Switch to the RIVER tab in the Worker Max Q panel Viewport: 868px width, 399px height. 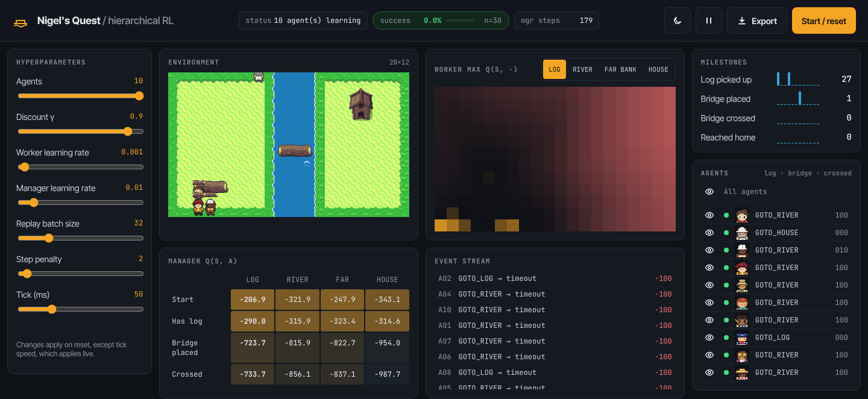click(582, 69)
